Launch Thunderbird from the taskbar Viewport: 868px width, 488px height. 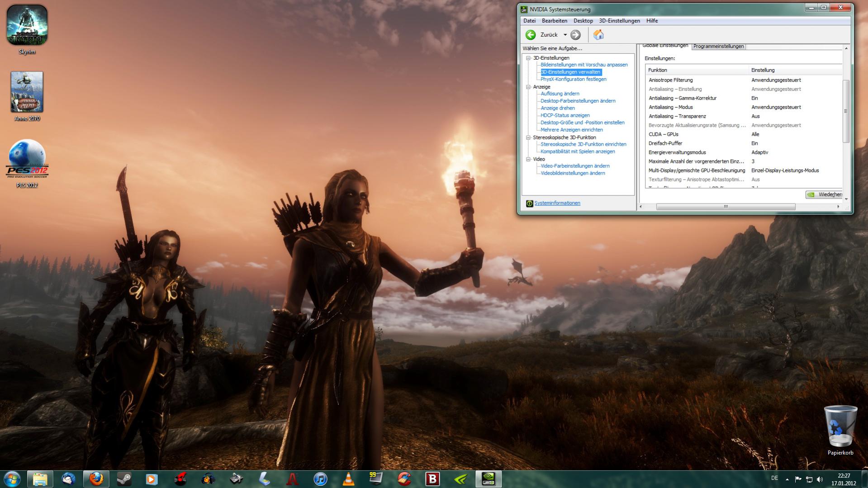pyautogui.click(x=68, y=479)
